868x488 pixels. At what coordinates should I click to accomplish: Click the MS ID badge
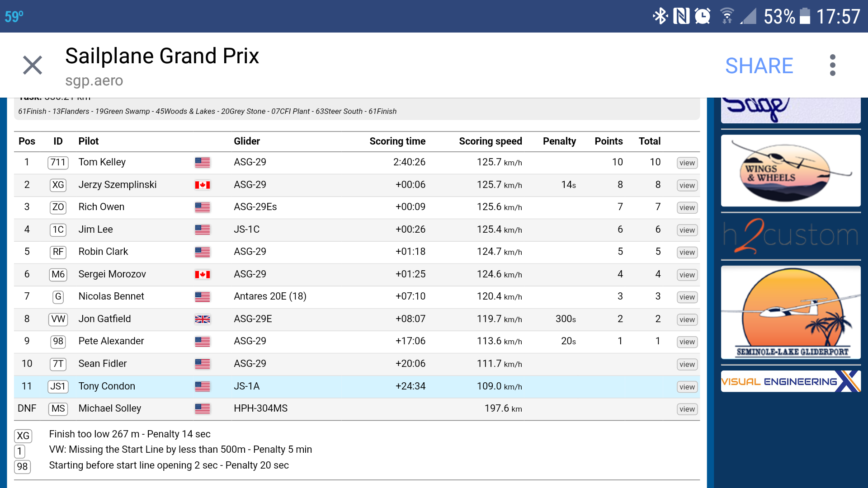point(58,408)
